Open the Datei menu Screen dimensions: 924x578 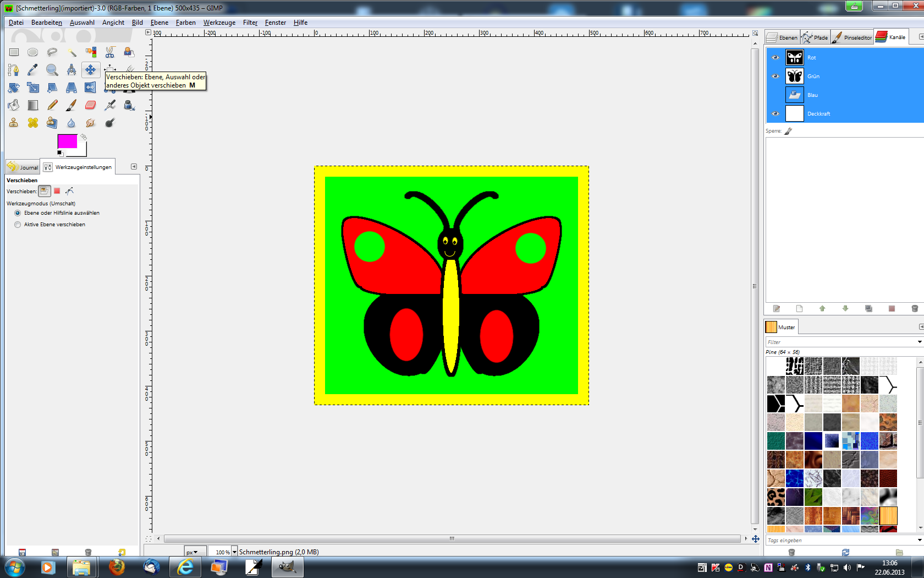point(16,23)
